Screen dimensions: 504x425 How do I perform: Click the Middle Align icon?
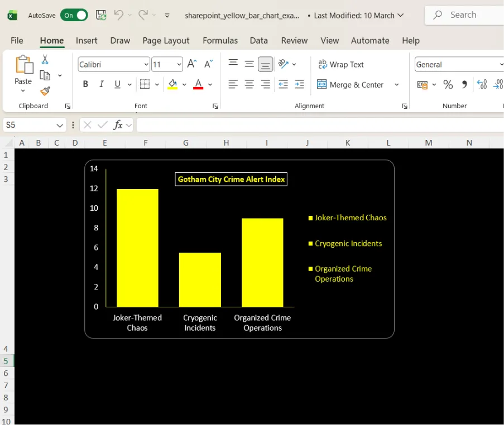[x=249, y=64]
